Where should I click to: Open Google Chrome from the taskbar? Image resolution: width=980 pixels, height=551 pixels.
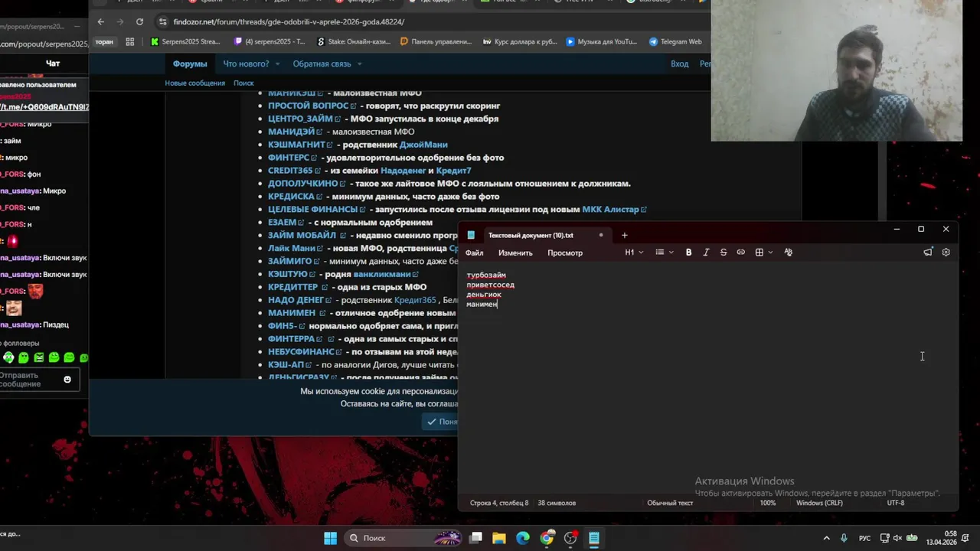(547, 538)
